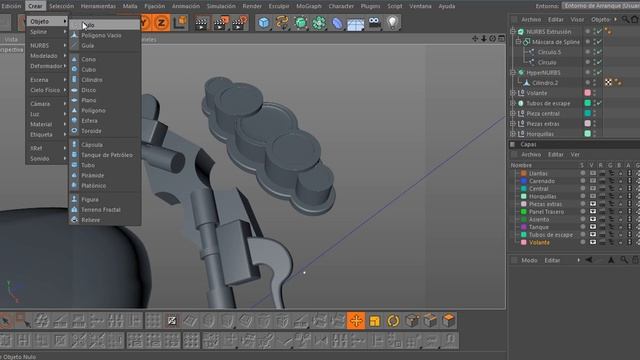Image resolution: width=640 pixels, height=360 pixels.
Task: Click the light bulb icon in top toolbar
Action: coord(392,23)
